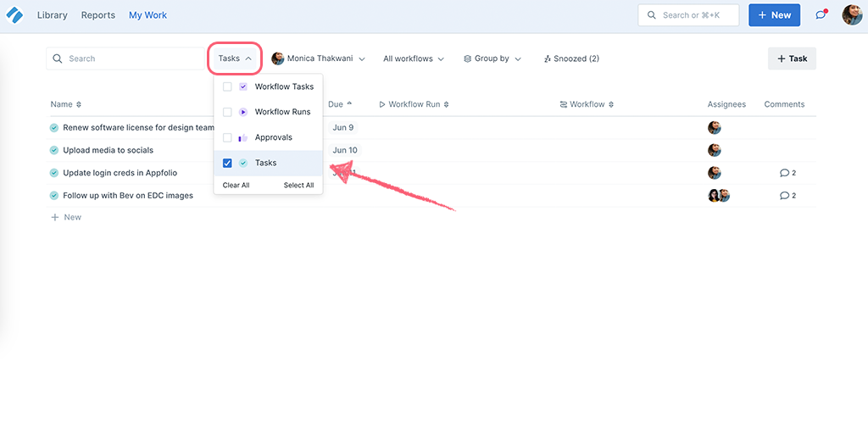Enable the Workflow Runs checkbox
Image resolution: width=868 pixels, height=434 pixels.
click(x=227, y=112)
